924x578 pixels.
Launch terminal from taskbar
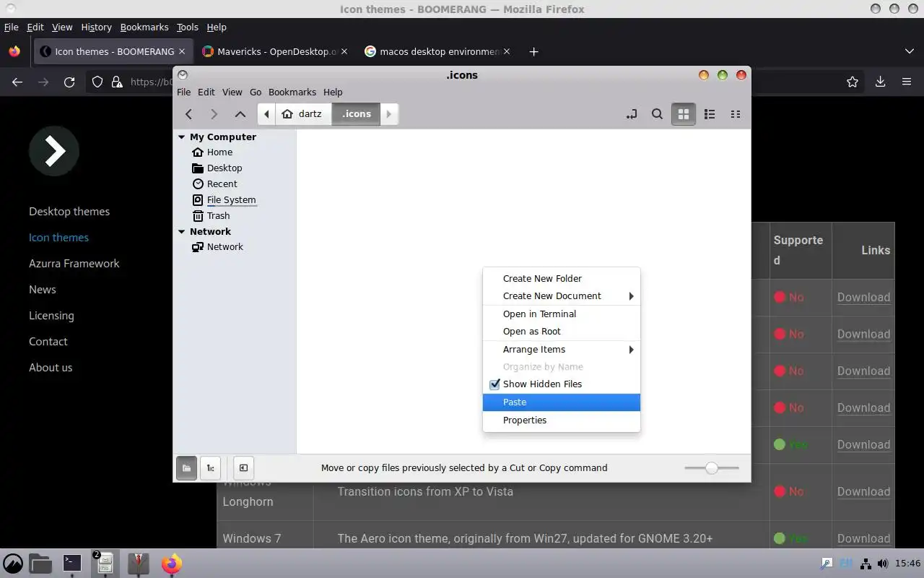[x=72, y=563]
